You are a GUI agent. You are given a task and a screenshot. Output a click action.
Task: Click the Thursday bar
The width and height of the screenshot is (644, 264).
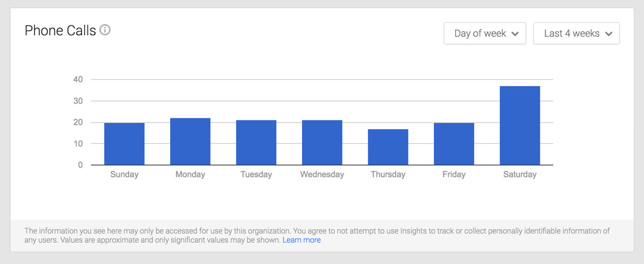pyautogui.click(x=388, y=147)
